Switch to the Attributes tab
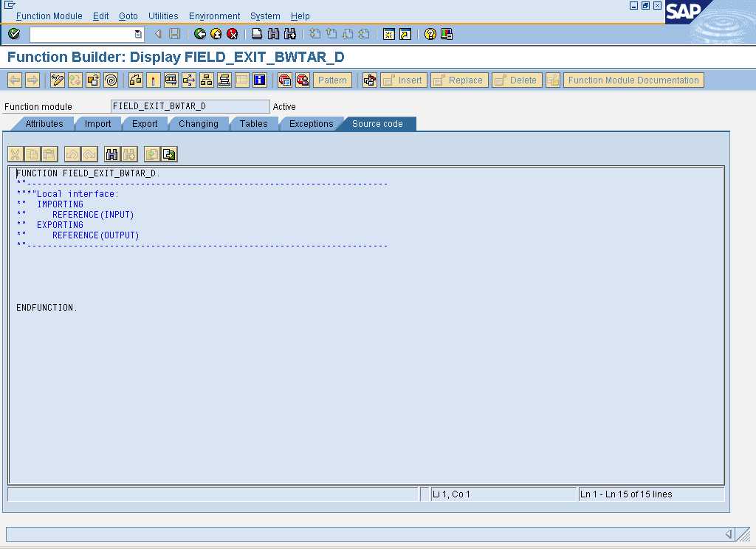The height and width of the screenshot is (549, 756). (43, 124)
